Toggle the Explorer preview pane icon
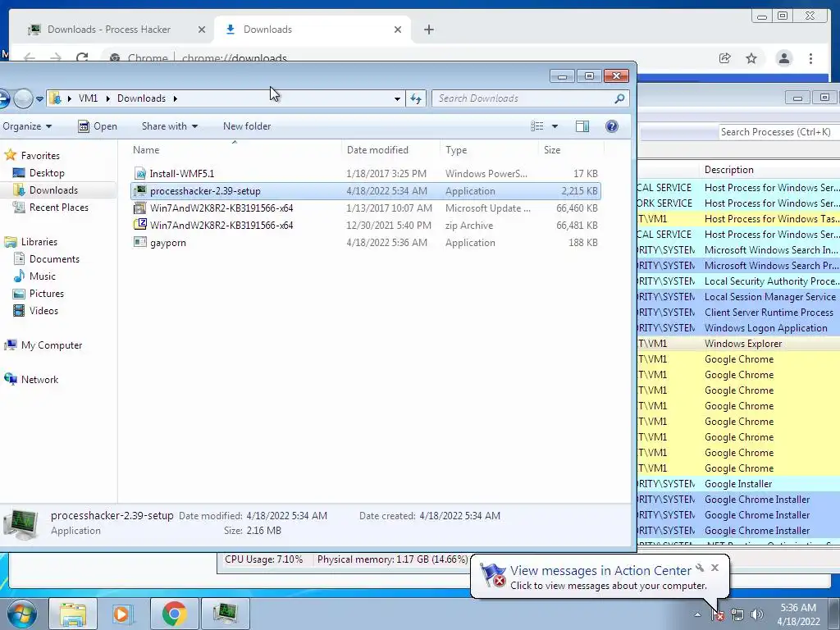Screen dimensions: 840x630 pyautogui.click(x=582, y=126)
